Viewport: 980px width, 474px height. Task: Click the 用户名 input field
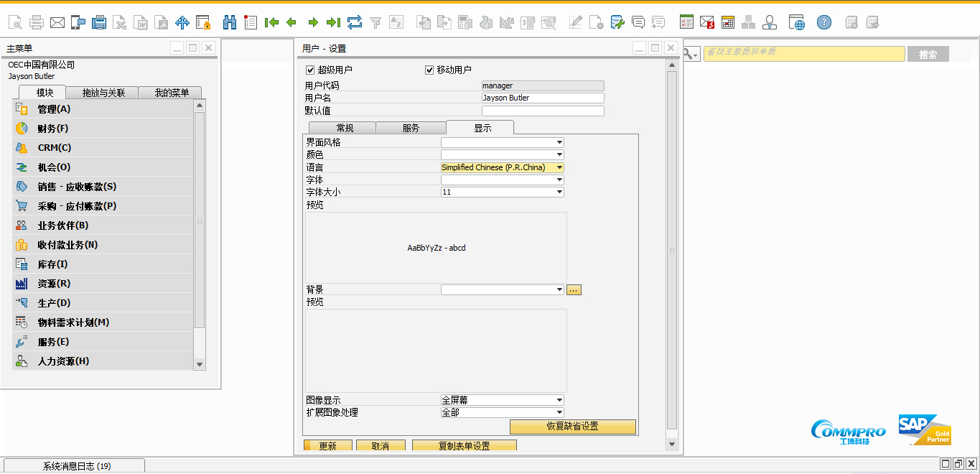click(x=542, y=98)
